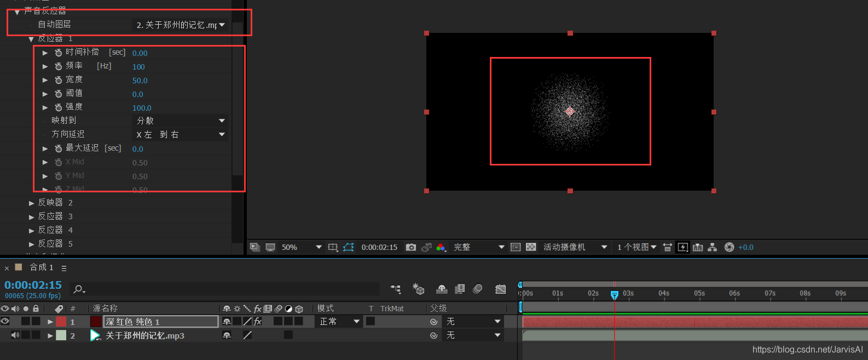The width and height of the screenshot is (868, 360).
Task: Click the stopwatch icon for 时间补偿
Action: click(x=59, y=53)
